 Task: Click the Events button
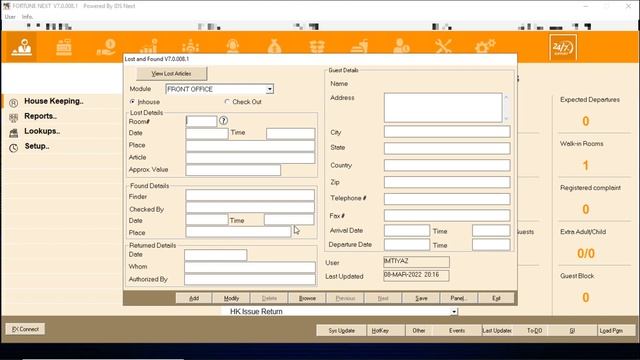click(x=457, y=331)
